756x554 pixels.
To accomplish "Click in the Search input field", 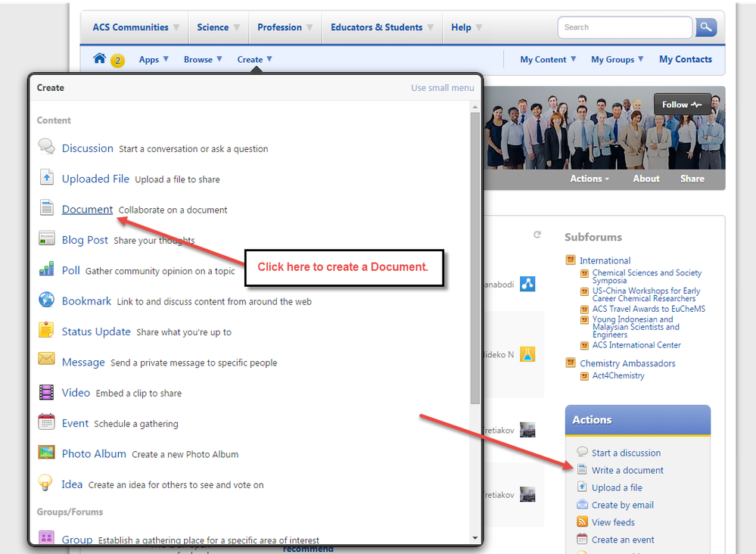I will tap(625, 27).
